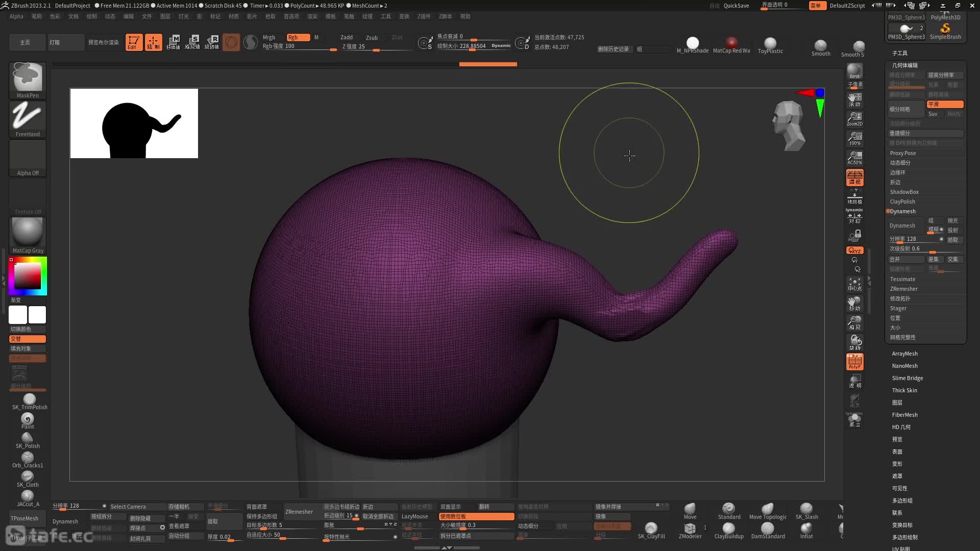Expand the ZRemesher section
This screenshot has height=551, width=980.
tap(903, 289)
